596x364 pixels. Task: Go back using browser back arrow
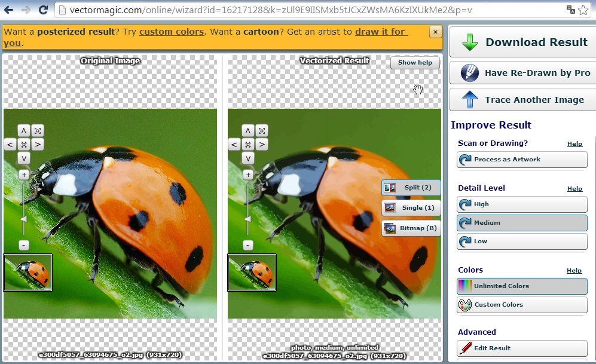coord(8,10)
